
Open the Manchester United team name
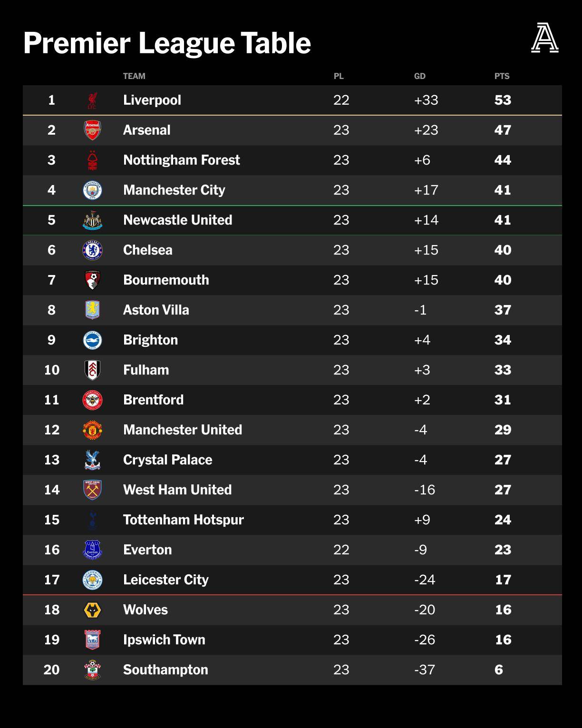click(x=183, y=430)
